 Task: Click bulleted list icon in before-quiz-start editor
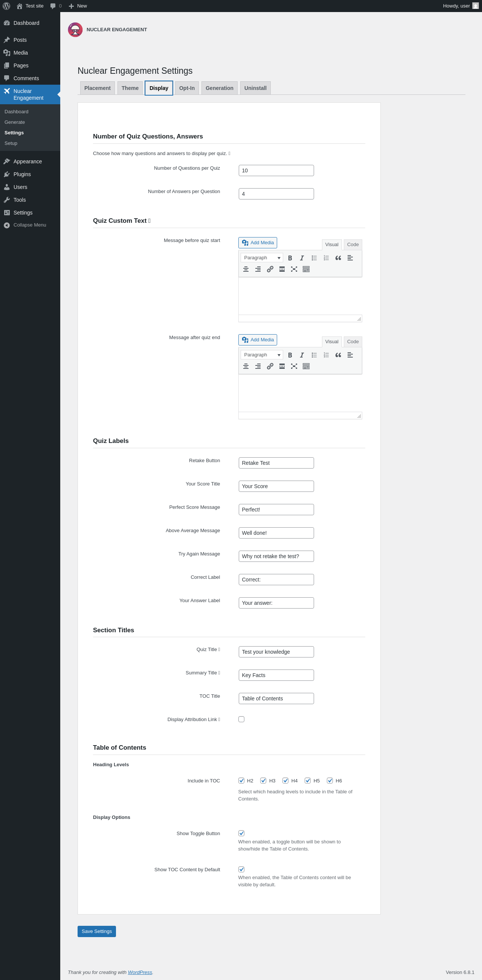[314, 258]
